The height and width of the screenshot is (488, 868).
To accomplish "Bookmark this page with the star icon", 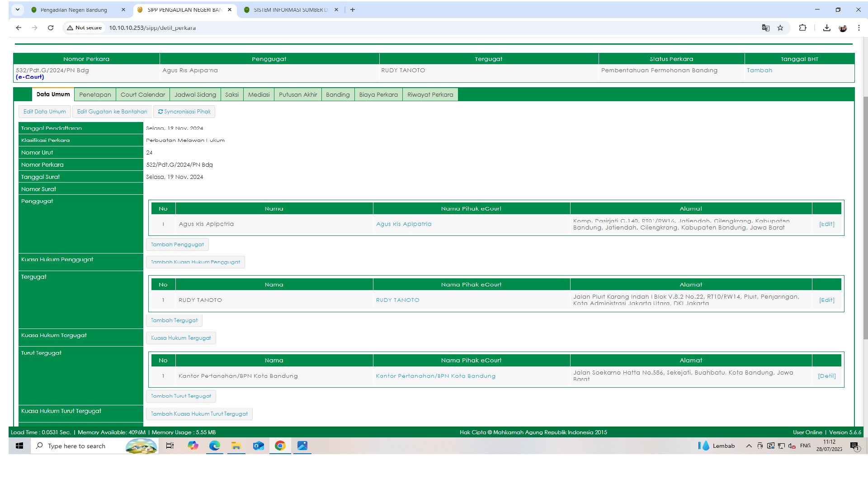I will point(780,28).
